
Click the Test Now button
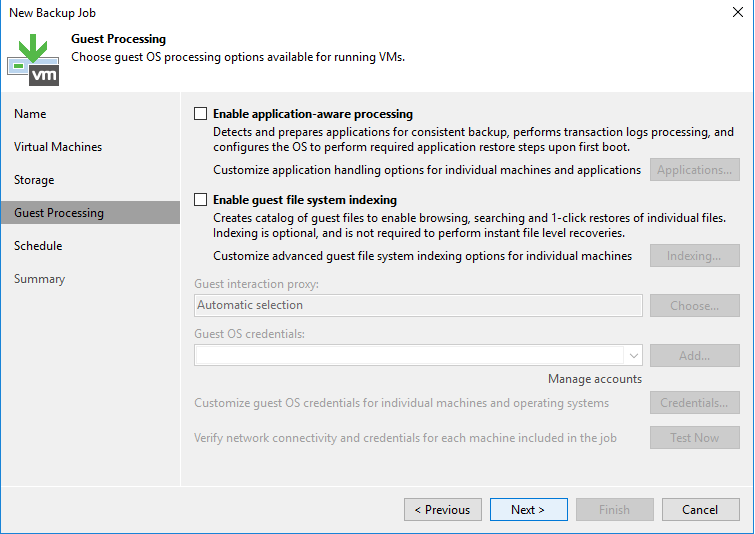pos(694,438)
